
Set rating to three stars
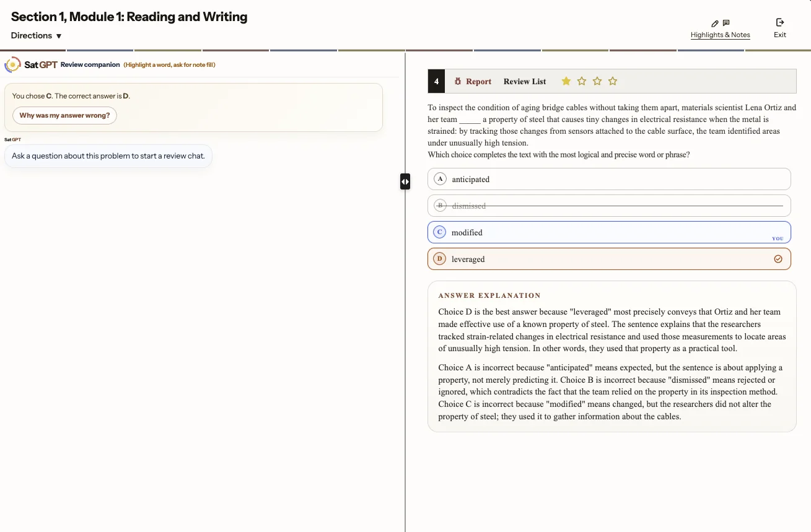597,81
